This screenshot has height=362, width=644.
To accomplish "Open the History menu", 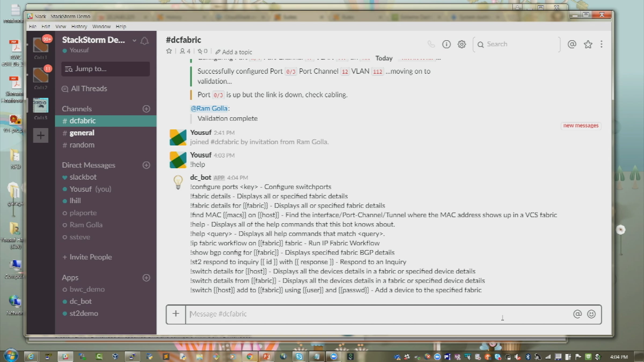I will click(79, 27).
